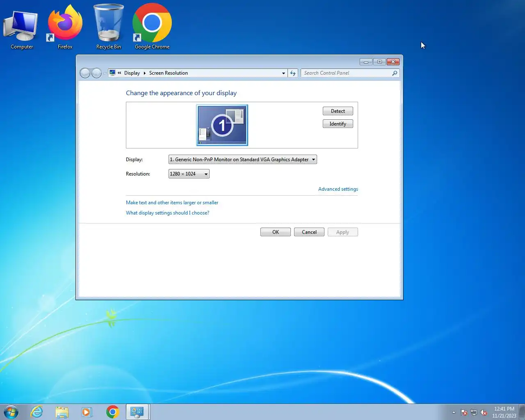Viewport: 525px width, 420px height.
Task: Click the Identify button
Action: pyautogui.click(x=338, y=124)
